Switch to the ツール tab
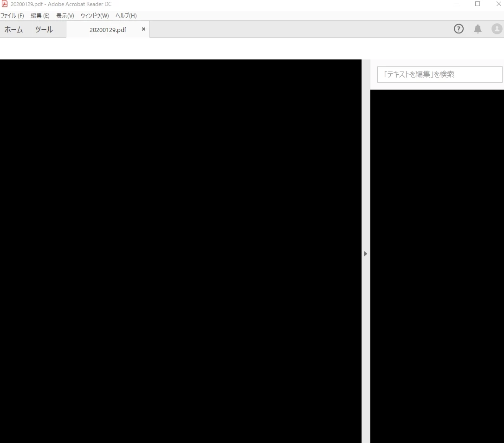Image resolution: width=504 pixels, height=443 pixels. click(x=44, y=30)
